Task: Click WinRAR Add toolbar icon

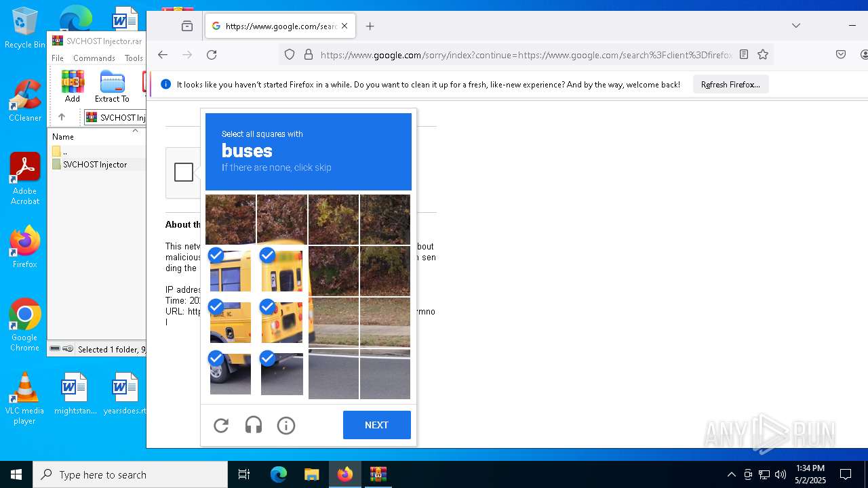Action: (73, 86)
